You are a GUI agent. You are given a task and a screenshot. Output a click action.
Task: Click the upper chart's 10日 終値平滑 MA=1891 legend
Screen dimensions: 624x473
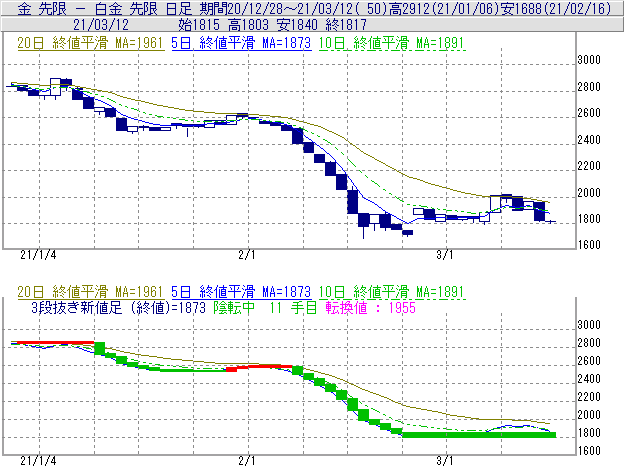392,43
